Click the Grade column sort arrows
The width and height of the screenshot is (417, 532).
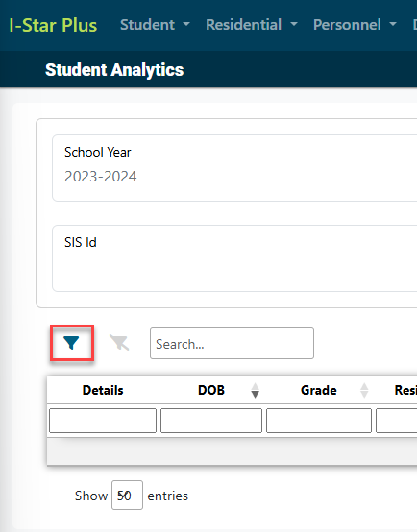pos(364,390)
